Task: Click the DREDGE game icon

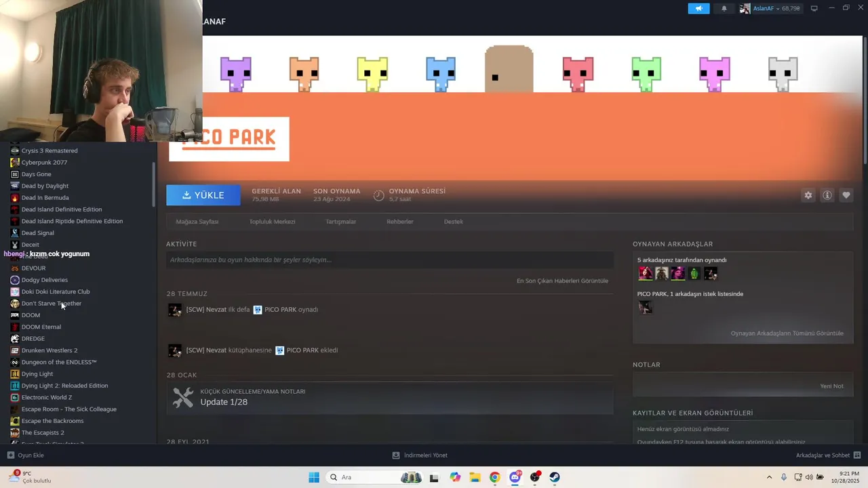Action: coord(15,339)
